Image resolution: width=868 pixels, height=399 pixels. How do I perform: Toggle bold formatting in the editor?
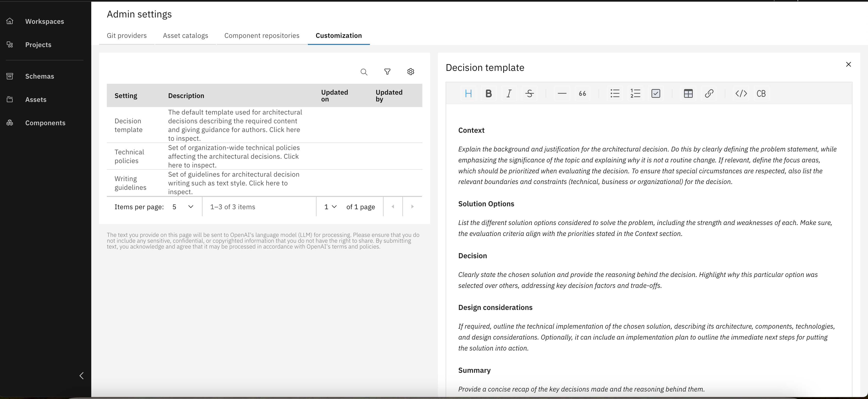(x=489, y=93)
